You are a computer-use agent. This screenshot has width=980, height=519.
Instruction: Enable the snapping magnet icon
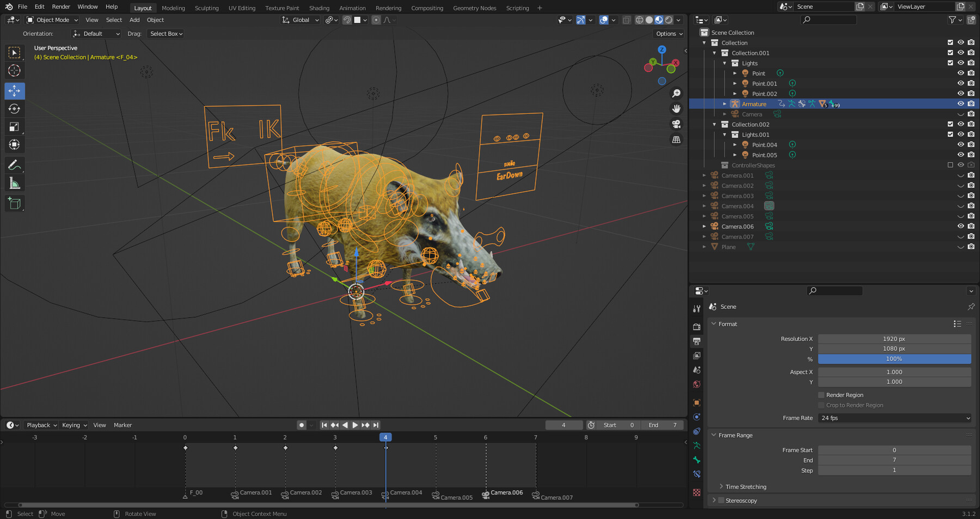347,20
